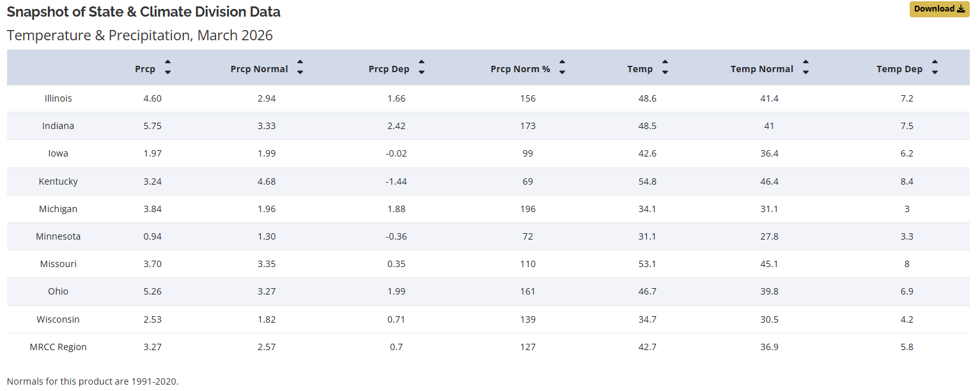Sort by Prcp Dep arrows icon
Screen dimensions: 980x391
point(422,67)
